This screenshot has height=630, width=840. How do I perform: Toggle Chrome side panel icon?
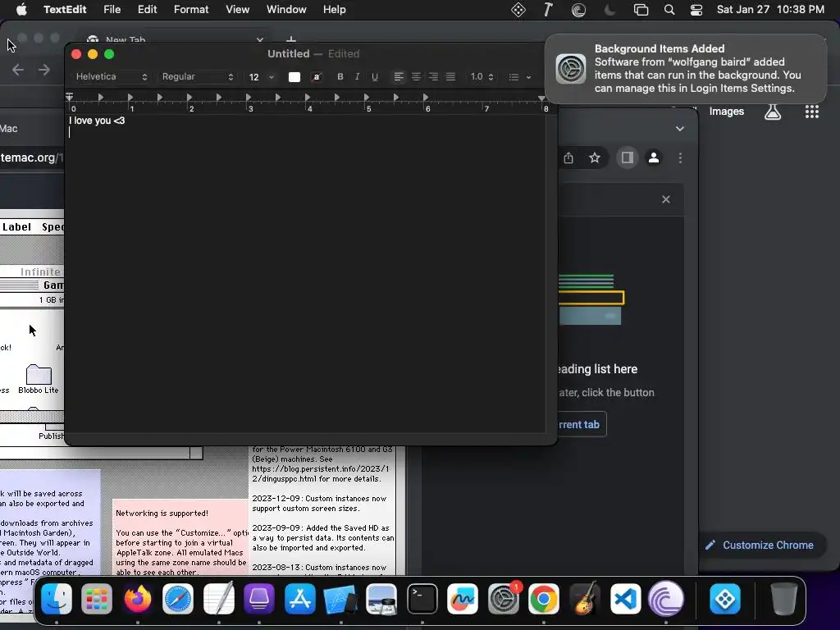tap(628, 157)
